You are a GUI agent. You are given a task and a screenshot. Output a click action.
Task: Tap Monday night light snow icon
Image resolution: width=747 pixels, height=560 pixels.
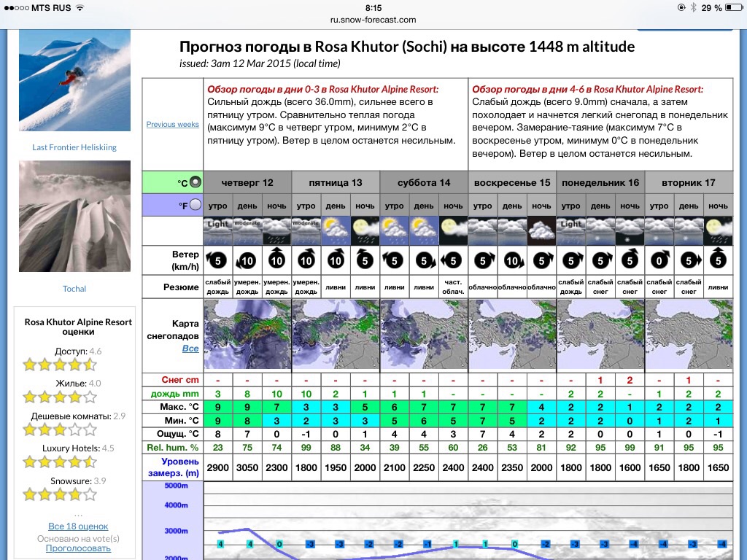coord(630,231)
